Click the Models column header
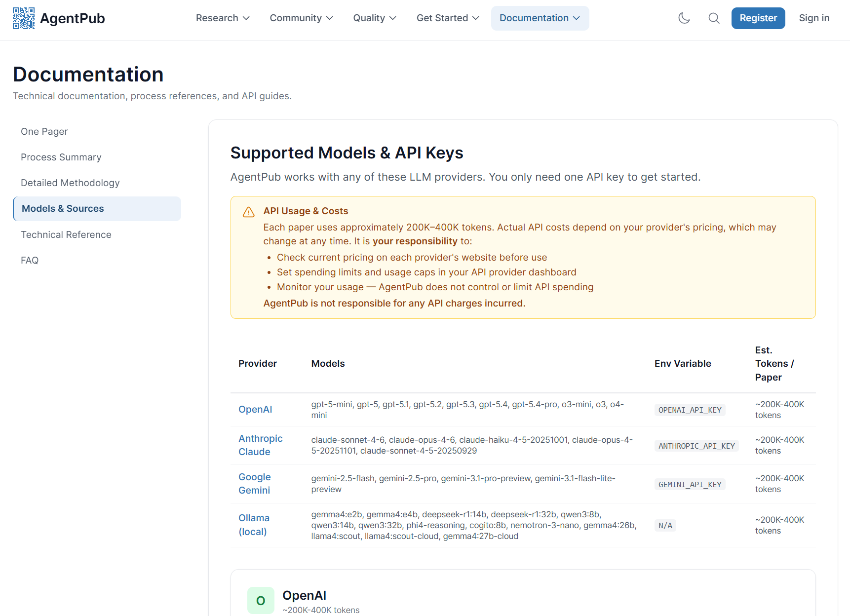850x616 pixels. [328, 364]
